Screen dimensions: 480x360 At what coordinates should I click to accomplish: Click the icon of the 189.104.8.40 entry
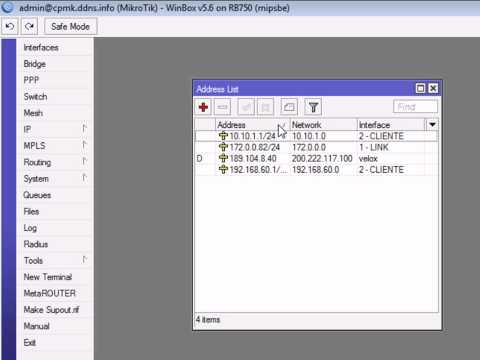pos(223,158)
